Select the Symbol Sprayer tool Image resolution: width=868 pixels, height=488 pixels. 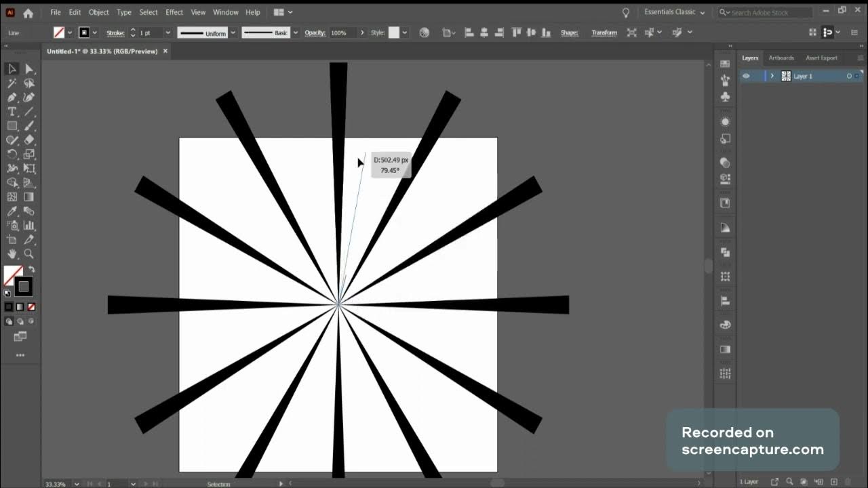(12, 226)
